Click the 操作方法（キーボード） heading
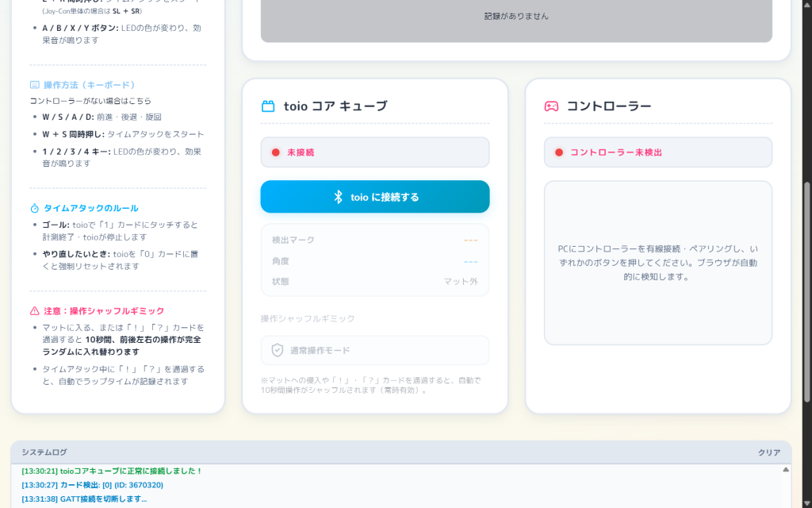This screenshot has height=508, width=812. coord(90,85)
